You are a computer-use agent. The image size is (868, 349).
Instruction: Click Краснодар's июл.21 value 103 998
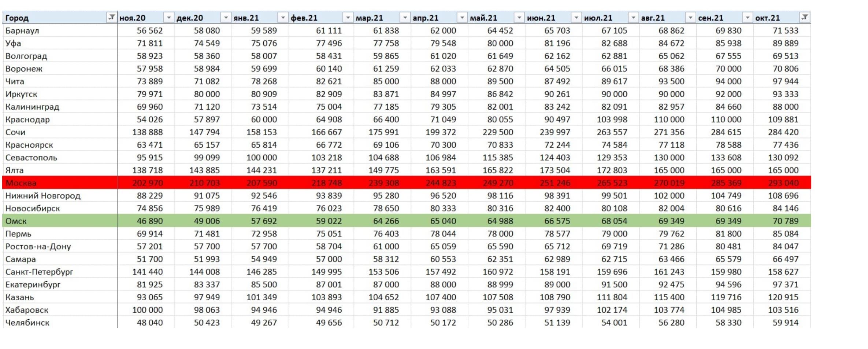(612, 120)
